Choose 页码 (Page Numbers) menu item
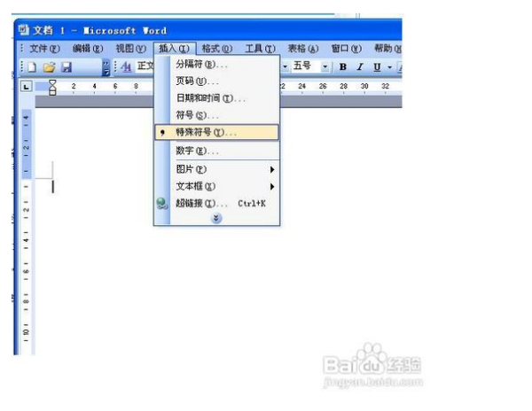Screen dimensions: 532x411 (216, 81)
